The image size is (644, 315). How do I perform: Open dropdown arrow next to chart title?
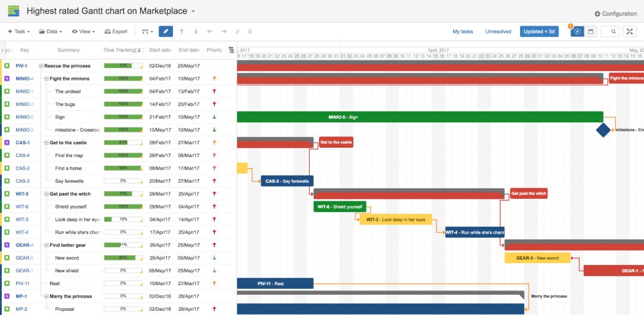point(193,11)
